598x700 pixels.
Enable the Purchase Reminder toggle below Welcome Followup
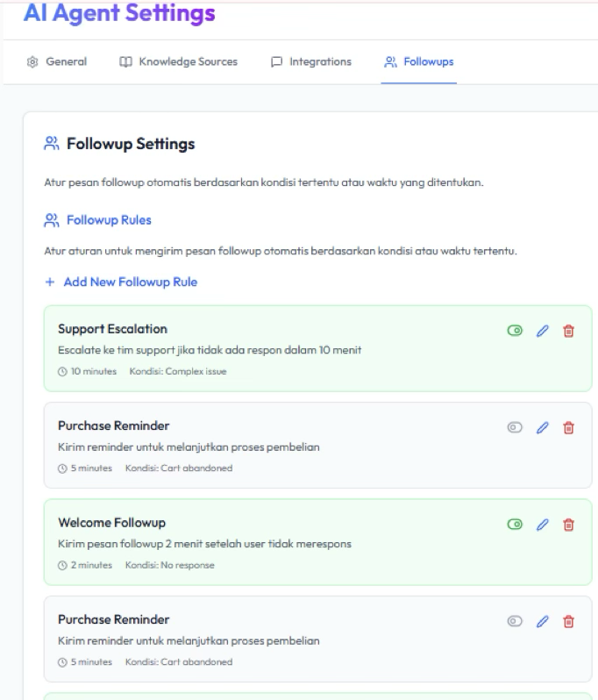(x=515, y=621)
